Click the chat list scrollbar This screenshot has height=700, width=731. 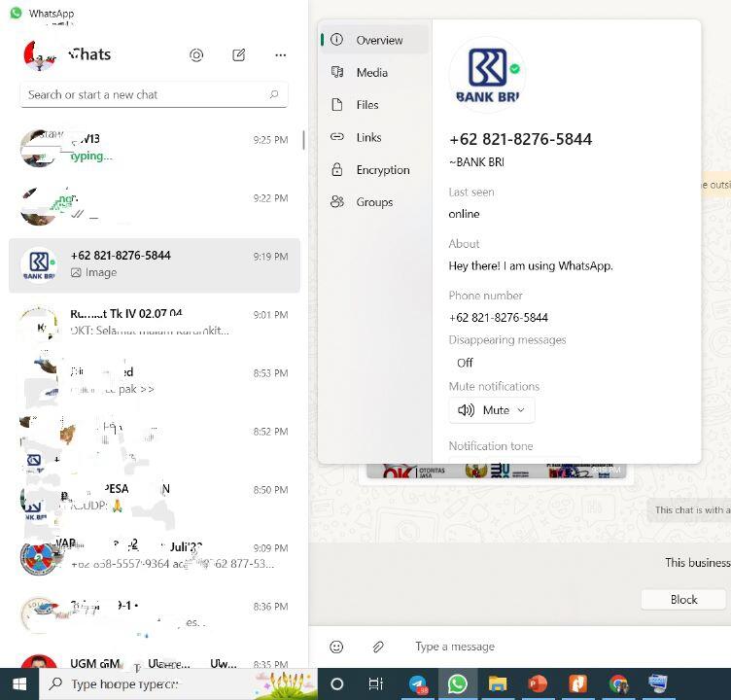point(304,140)
